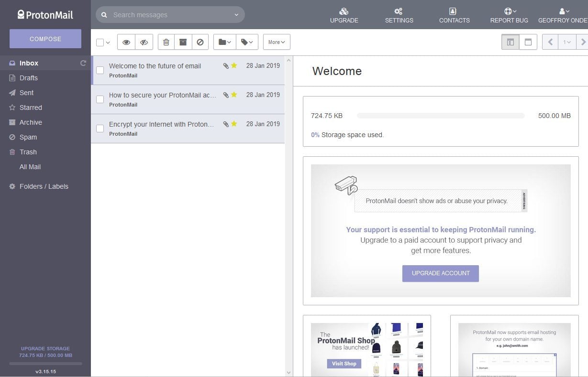The image size is (588, 377).
Task: Select the 'How to secure your ProtonMail' checkbox
Action: pyautogui.click(x=100, y=99)
